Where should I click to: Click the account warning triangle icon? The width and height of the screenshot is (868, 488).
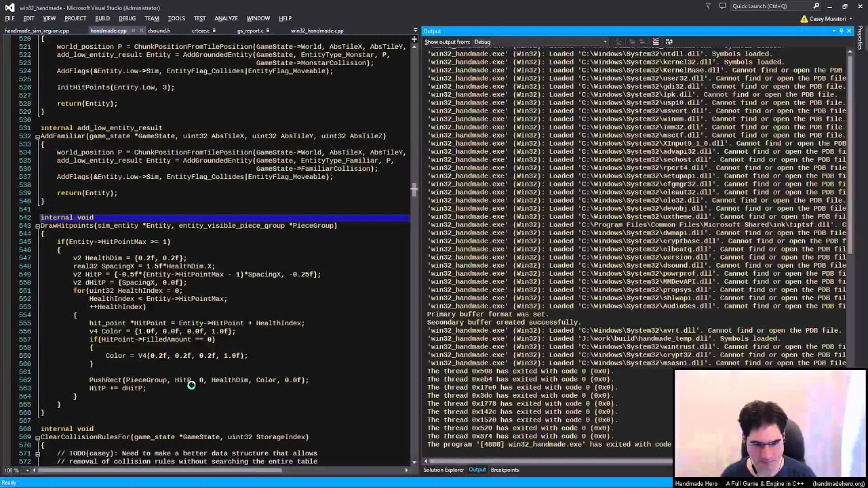coord(804,19)
